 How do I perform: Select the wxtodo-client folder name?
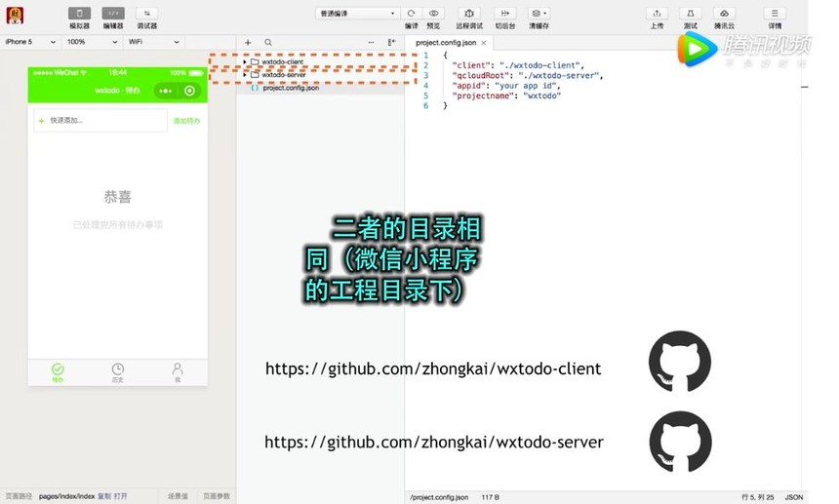tap(283, 62)
